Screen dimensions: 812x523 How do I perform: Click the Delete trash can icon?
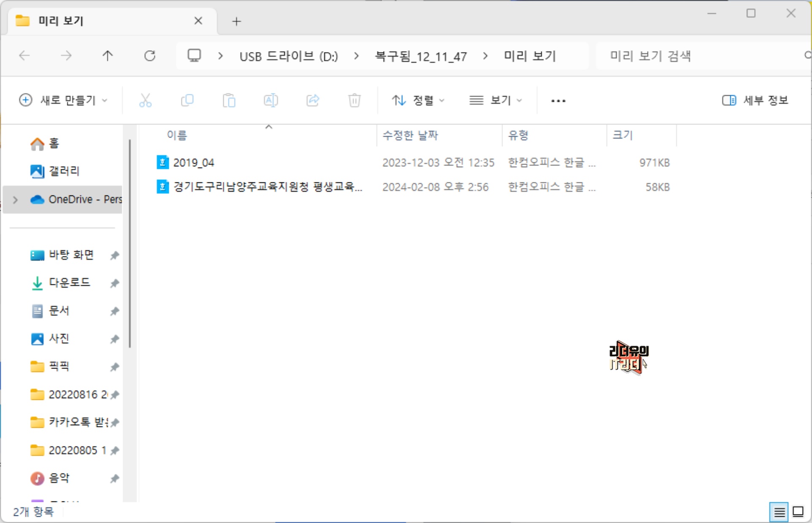(354, 101)
